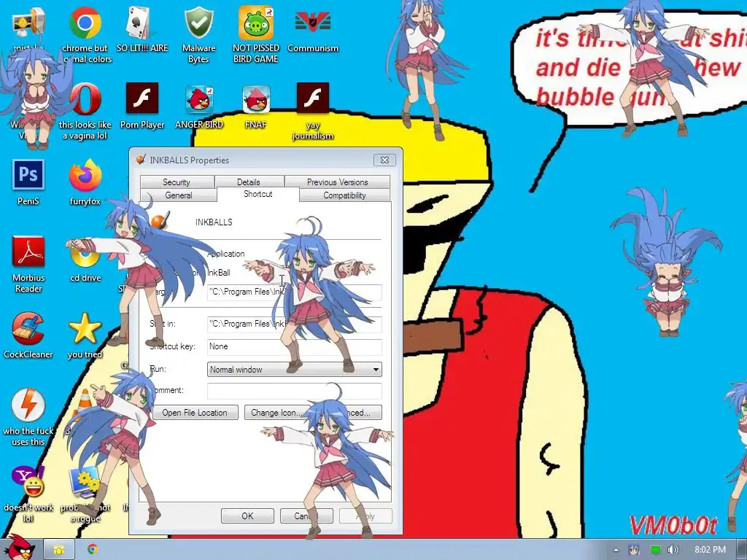
Task: Click the Change Icon button
Action: pyautogui.click(x=276, y=413)
